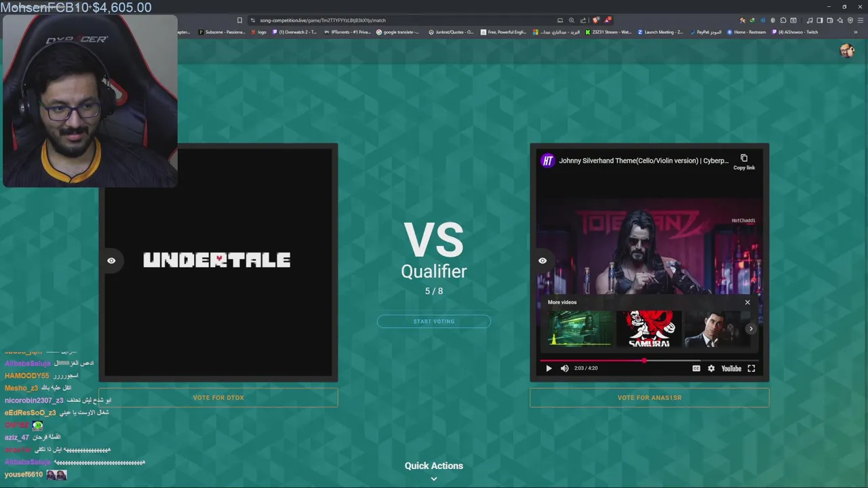Open PayPal bookmark

[706, 32]
